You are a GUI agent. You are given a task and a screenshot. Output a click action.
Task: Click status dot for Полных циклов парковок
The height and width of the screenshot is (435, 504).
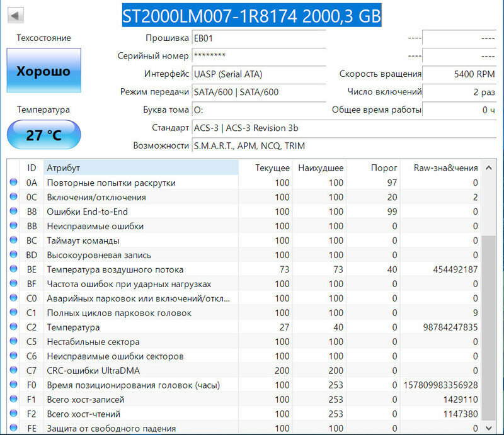(13, 312)
